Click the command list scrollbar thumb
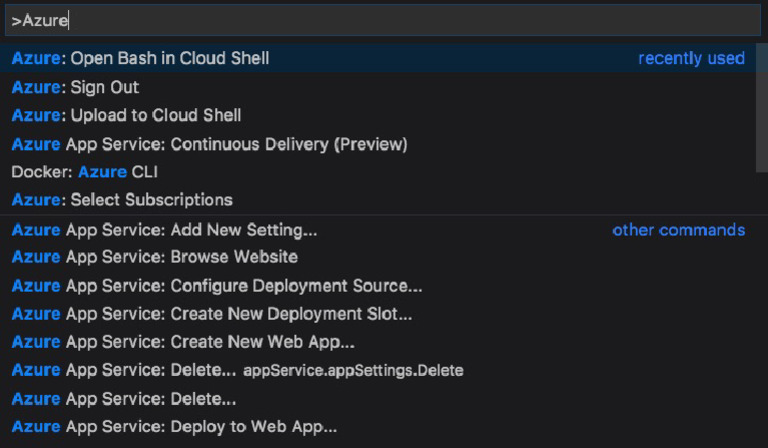This screenshot has width=768, height=448. (x=762, y=108)
